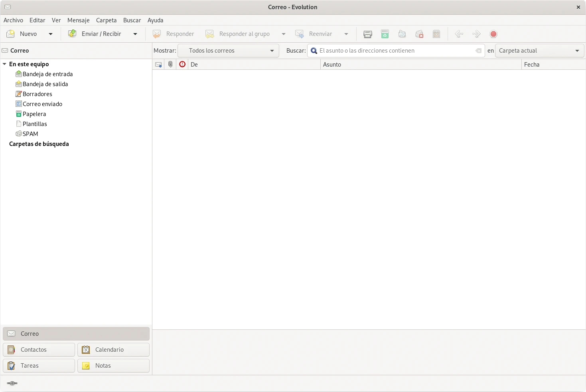
Task: Sort by the attachment column icon
Action: pyautogui.click(x=170, y=65)
